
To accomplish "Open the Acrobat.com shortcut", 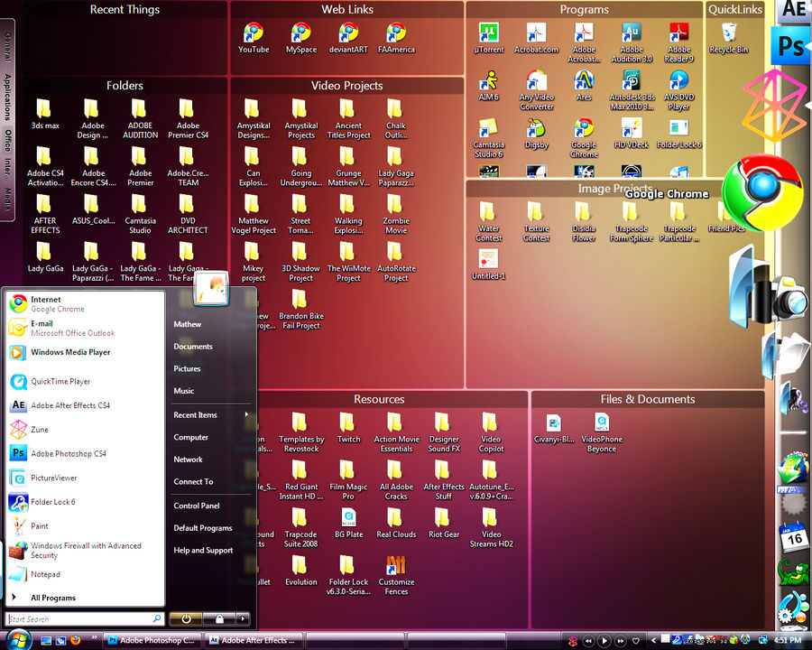I will click(536, 38).
